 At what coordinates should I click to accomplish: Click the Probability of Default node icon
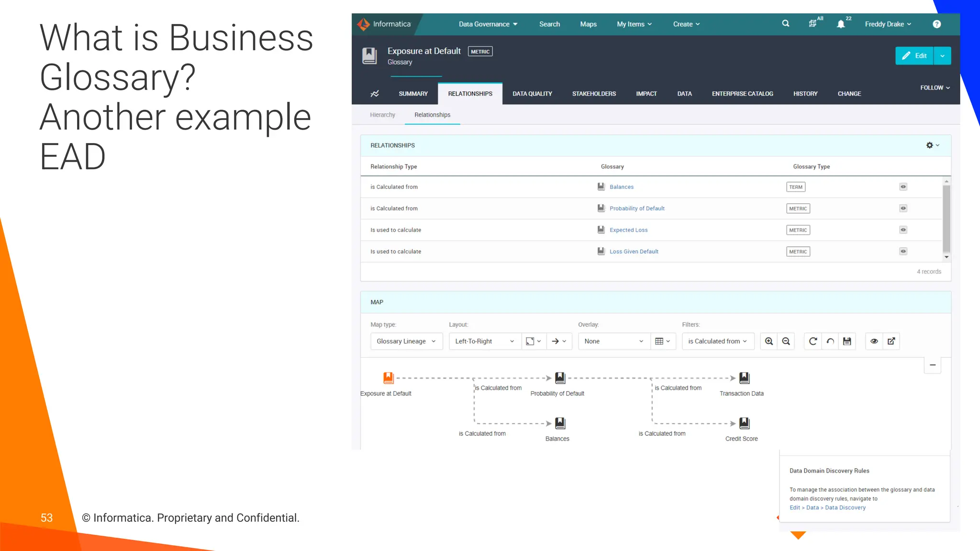click(560, 378)
